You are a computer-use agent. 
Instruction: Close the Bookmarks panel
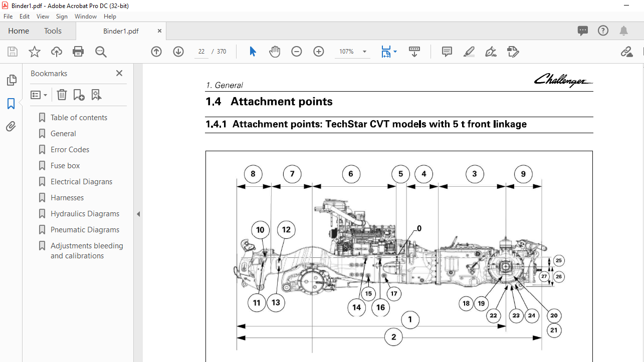(x=119, y=73)
